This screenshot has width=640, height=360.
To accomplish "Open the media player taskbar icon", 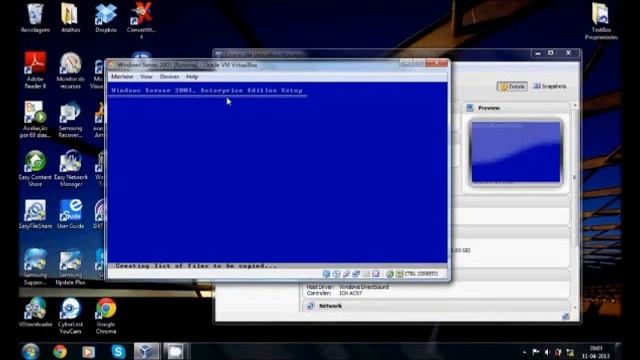I will [x=88, y=351].
